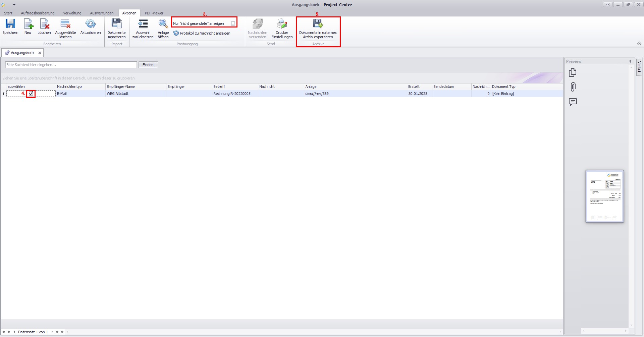The height and width of the screenshot is (337, 644).
Task: Click the paperclip attachment icon in Preview
Action: pyautogui.click(x=573, y=87)
